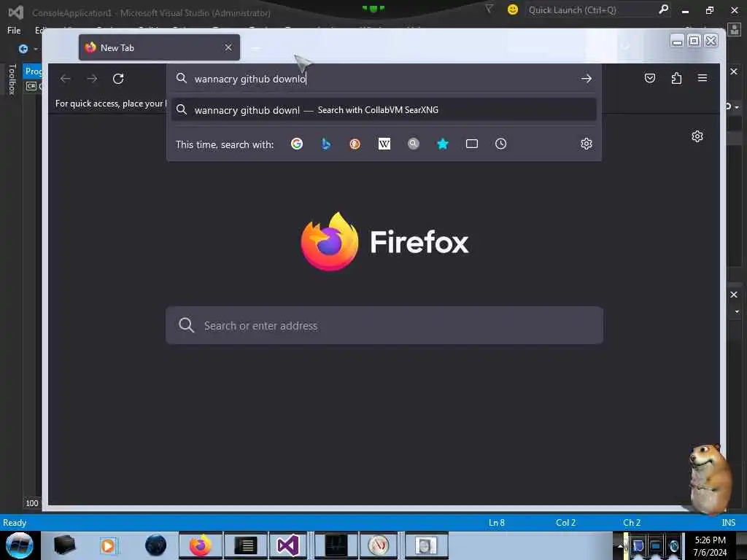747x560 pixels.
Task: Click the notifications flag icon in Visual Studio
Action: pos(489,9)
